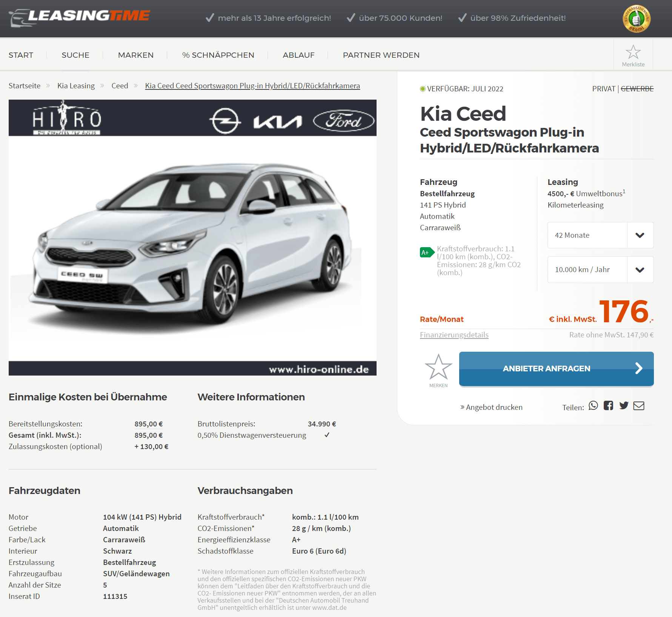Switch to the GEWERBE leasing option
Viewport: 672px width, 617px height.
click(637, 89)
